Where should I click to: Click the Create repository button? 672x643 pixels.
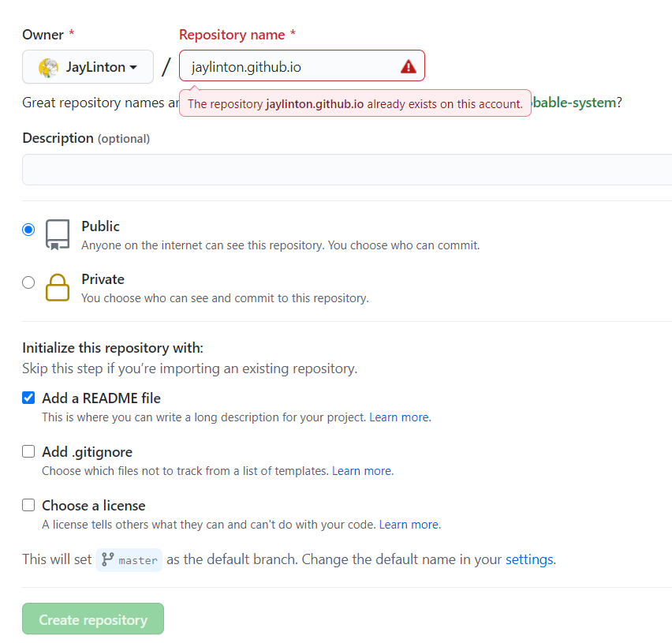tap(93, 619)
